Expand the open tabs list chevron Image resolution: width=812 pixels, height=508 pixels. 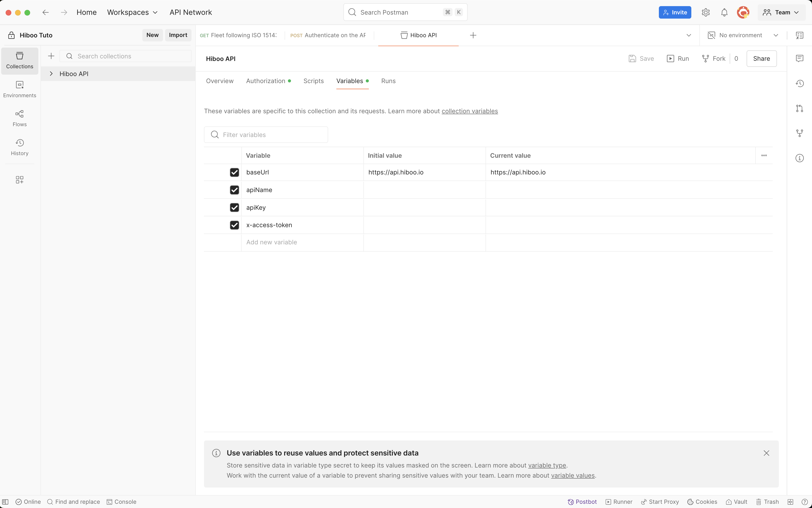(x=689, y=35)
